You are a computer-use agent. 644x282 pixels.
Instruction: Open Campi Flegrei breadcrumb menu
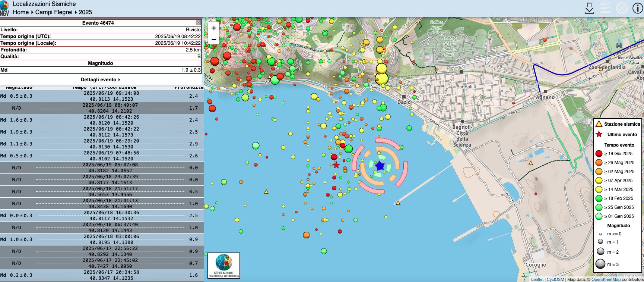point(54,12)
